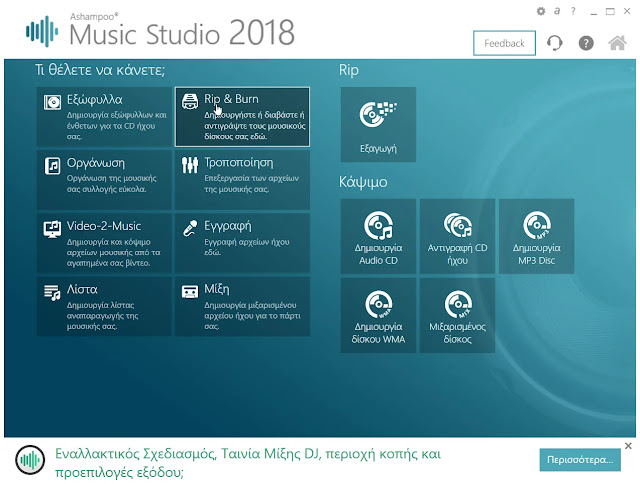Image resolution: width=640 pixels, height=484 pixels.
Task: Launch the Video-2-Music tile
Action: coord(104,243)
